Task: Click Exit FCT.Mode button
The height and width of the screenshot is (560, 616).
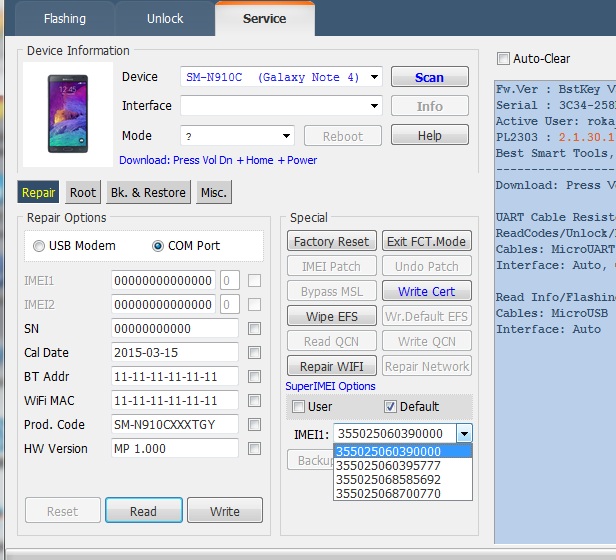Action: pos(427,241)
